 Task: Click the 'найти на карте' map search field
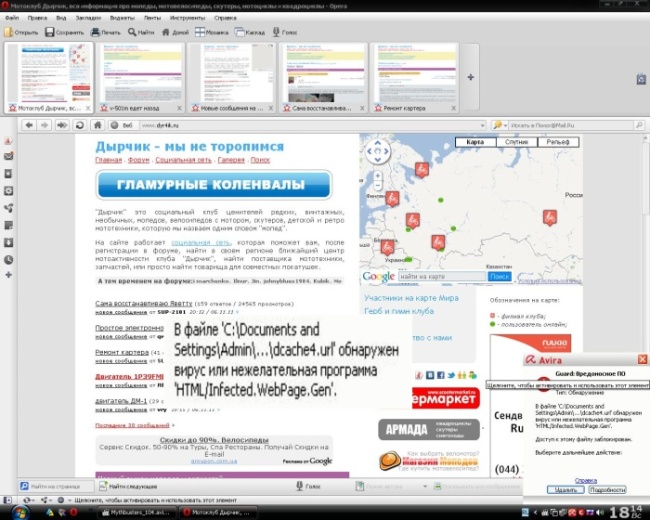point(442,277)
